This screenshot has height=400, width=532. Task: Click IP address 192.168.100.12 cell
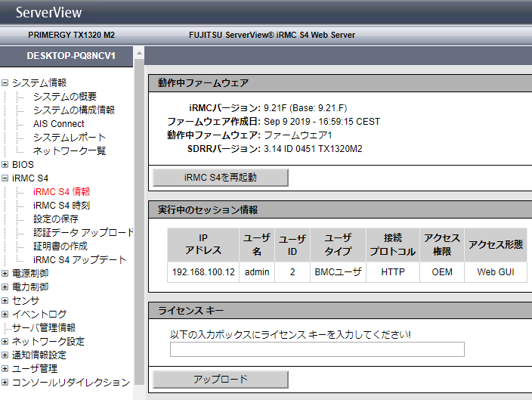(203, 272)
